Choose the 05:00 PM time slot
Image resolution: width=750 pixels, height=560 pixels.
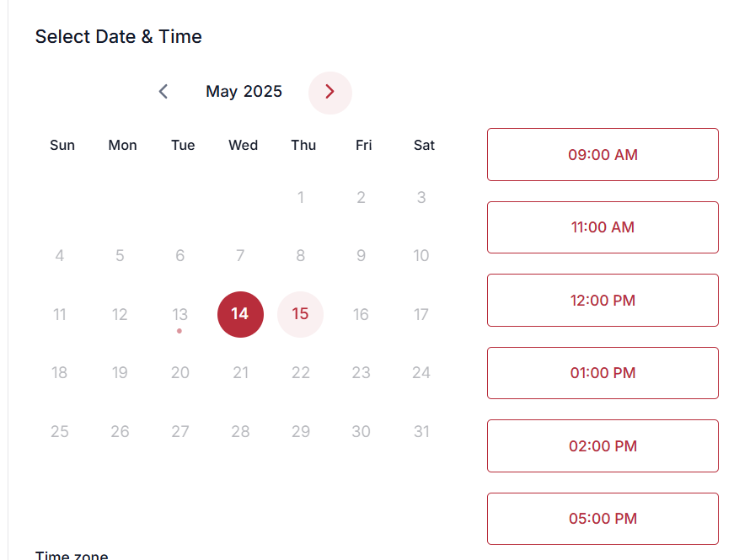coord(603,519)
